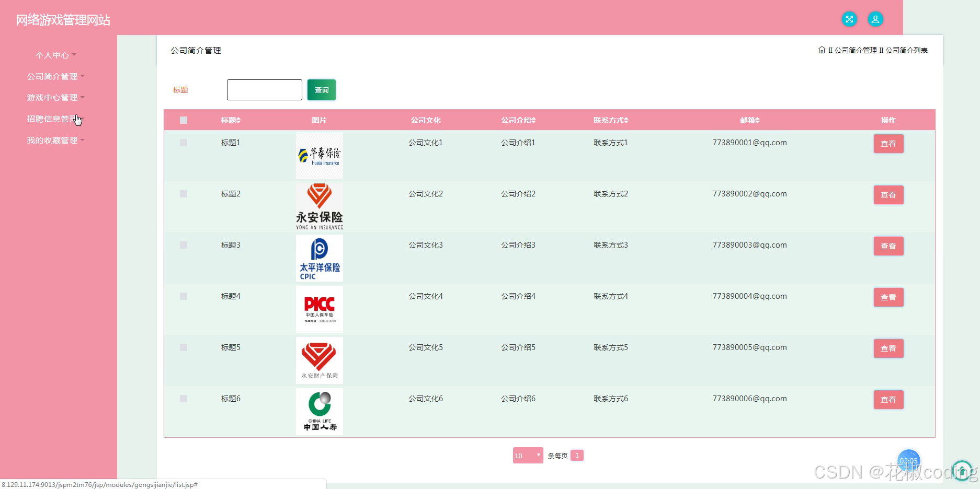Sort table by 邮箱 column arrow
Screen dimensions: 980x489
point(757,120)
